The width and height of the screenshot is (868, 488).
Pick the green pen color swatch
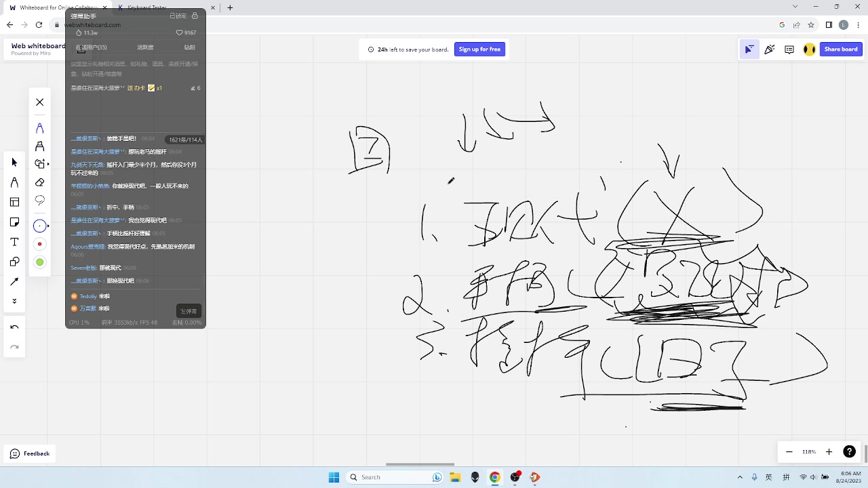coord(40,262)
